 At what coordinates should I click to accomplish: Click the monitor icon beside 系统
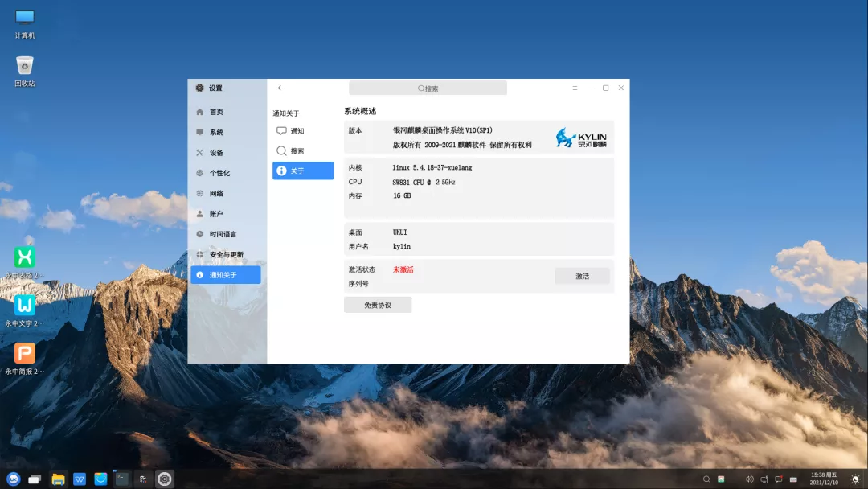(200, 133)
